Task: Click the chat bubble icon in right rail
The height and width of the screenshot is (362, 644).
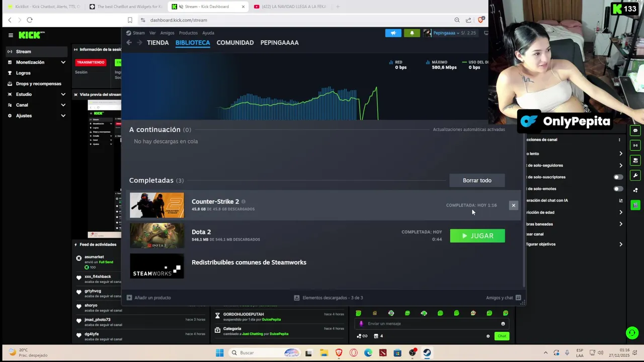Action: tap(635, 130)
